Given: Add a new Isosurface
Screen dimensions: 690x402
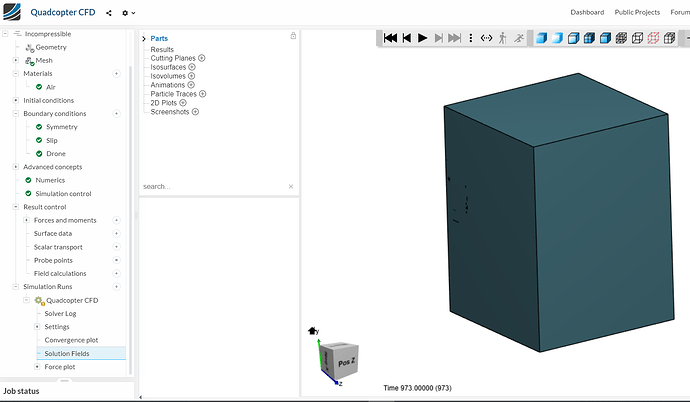Looking at the screenshot, I should 192,67.
